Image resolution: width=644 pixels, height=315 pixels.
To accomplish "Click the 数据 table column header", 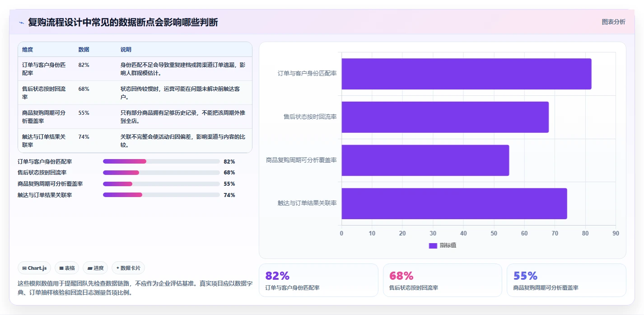I will pyautogui.click(x=84, y=50).
